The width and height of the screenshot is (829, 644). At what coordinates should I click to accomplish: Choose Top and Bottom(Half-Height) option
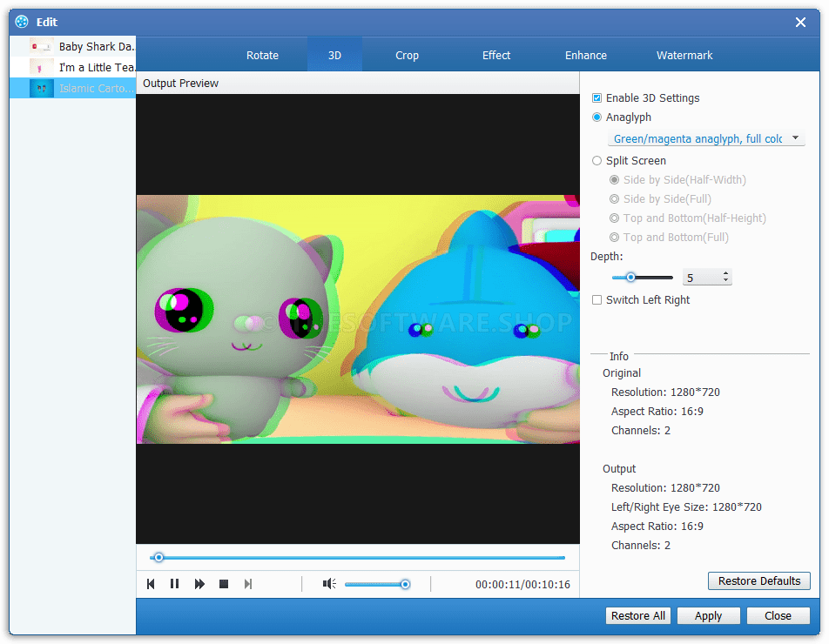[x=615, y=218]
